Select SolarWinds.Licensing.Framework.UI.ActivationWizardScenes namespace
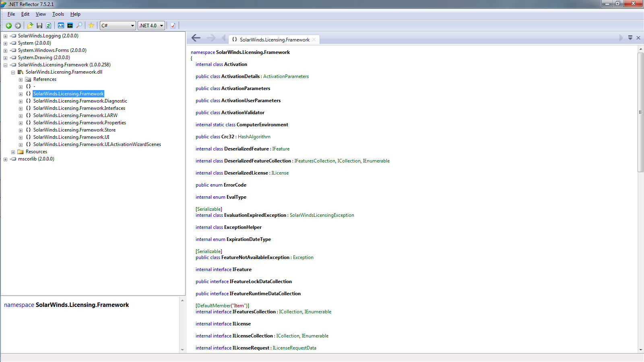Screen dimensions: 644x362 pos(97,144)
